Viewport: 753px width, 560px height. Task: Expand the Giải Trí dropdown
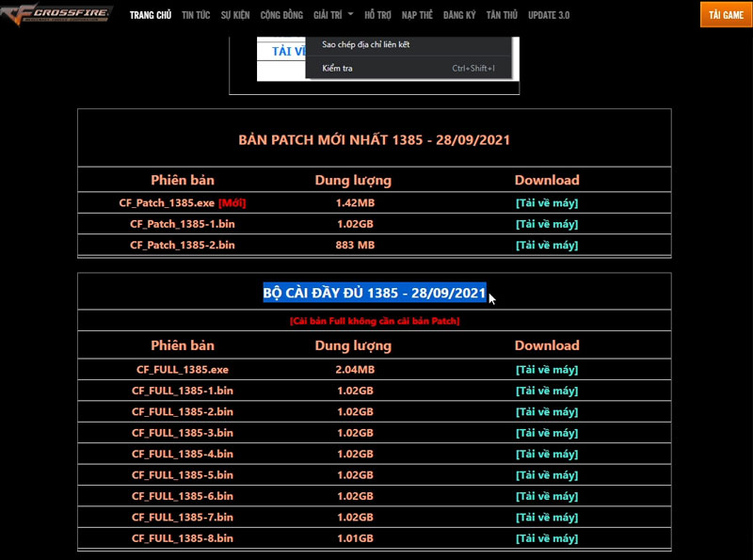coord(333,15)
